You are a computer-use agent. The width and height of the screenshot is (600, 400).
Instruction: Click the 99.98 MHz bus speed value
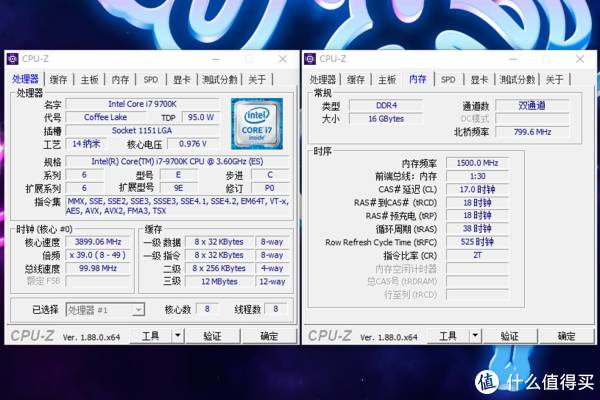coord(98,268)
